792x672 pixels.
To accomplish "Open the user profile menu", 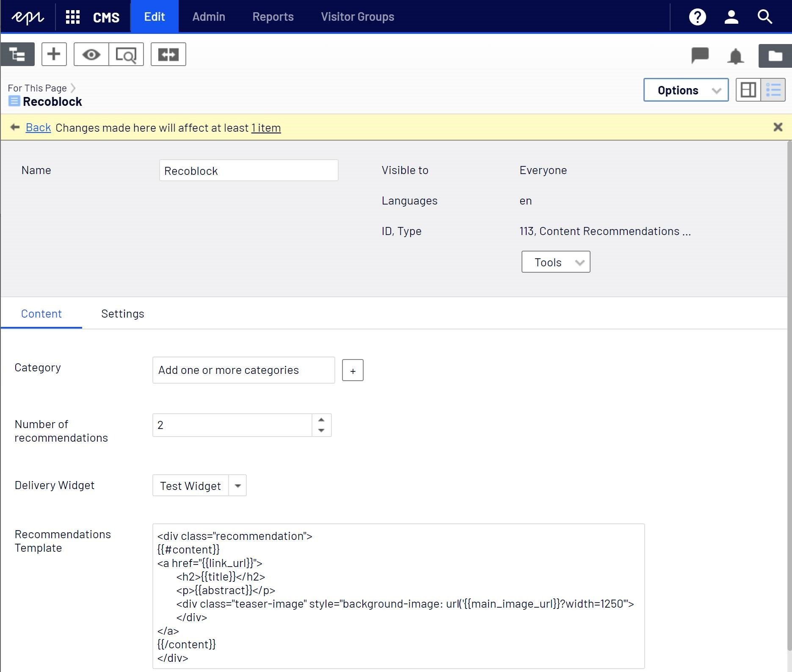I will tap(731, 17).
